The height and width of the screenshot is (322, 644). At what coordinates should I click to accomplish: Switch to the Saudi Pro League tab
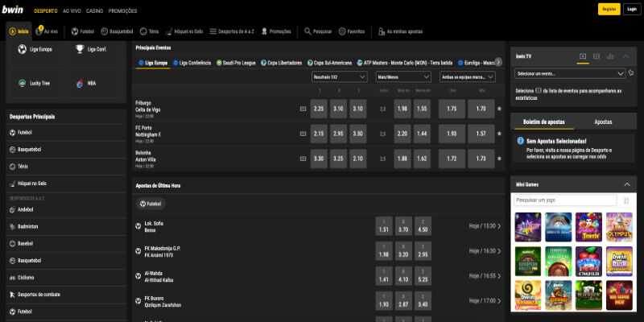point(236,63)
